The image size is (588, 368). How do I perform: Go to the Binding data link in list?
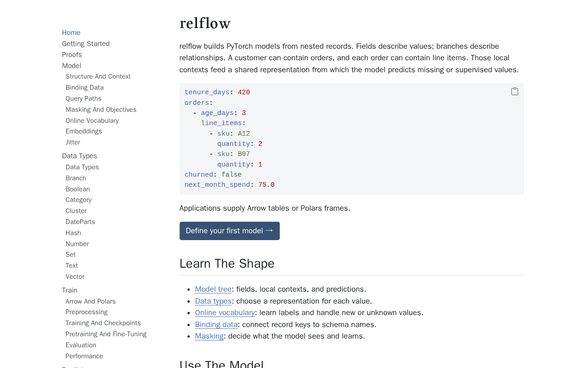(x=216, y=324)
